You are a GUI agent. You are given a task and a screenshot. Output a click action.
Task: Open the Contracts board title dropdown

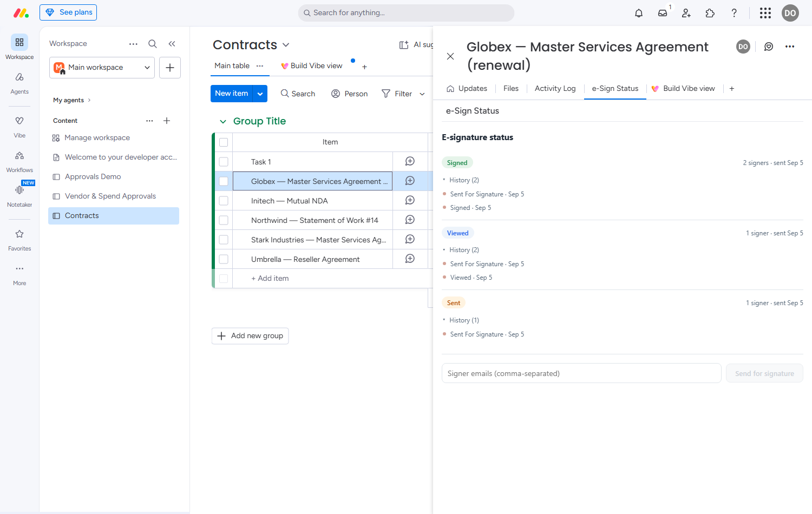click(x=286, y=45)
